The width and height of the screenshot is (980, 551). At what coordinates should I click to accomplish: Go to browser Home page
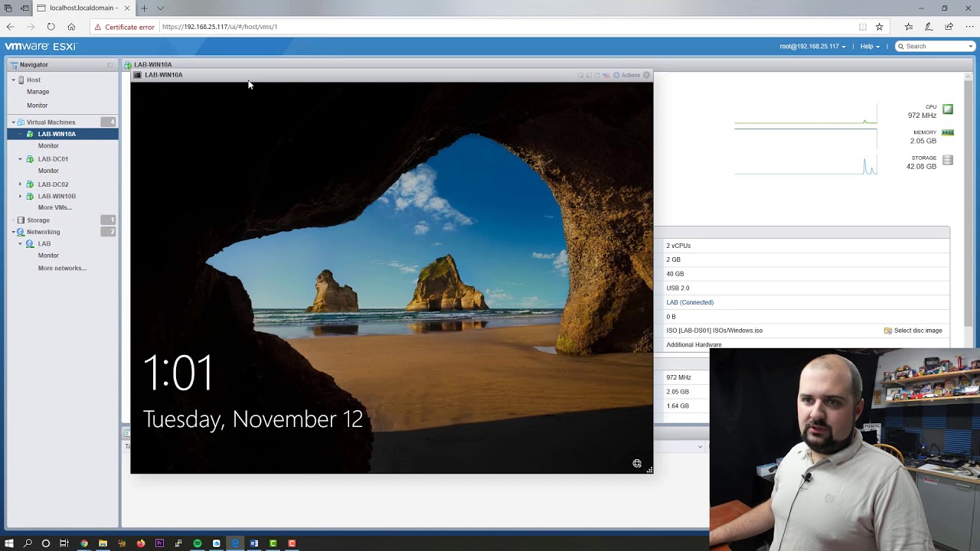coord(71,27)
